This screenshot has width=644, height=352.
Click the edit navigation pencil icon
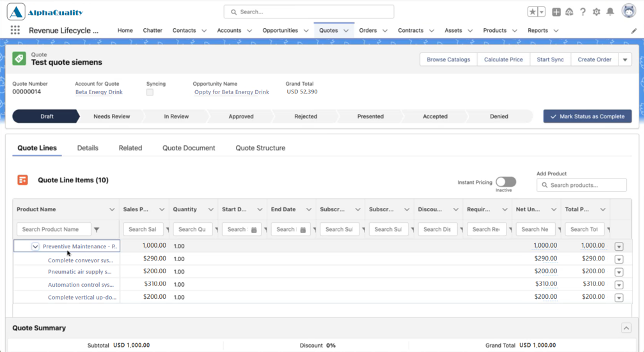coord(634,31)
